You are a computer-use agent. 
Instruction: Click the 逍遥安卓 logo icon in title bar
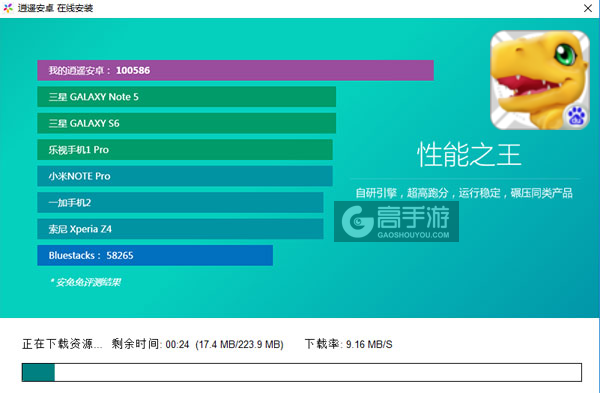coord(8,8)
